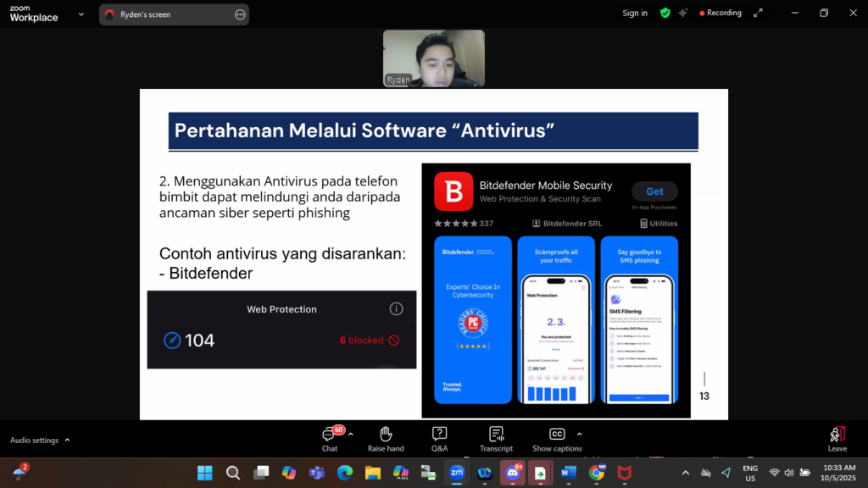Viewport: 868px width, 488px height.
Task: Open more options for Ryden's screen
Action: click(240, 15)
